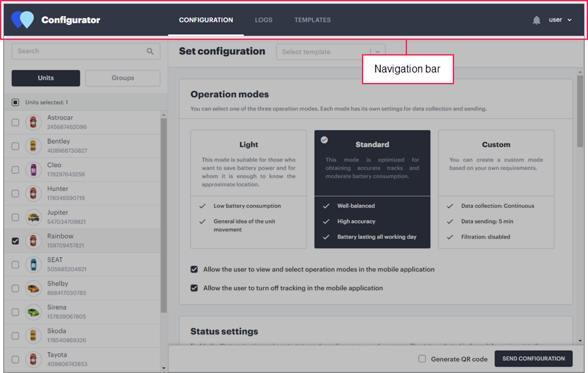Click the search magnifier icon
This screenshot has height=373, width=588.
150,52
